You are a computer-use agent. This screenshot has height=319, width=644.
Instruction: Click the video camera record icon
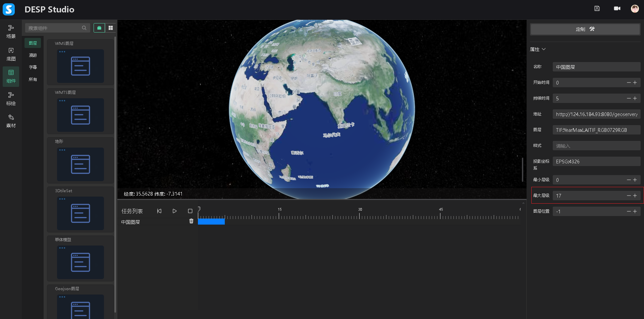(x=617, y=9)
